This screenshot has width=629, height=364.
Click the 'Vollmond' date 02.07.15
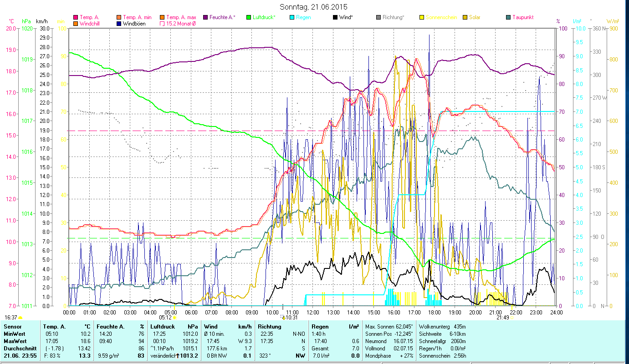pyautogui.click(x=404, y=349)
